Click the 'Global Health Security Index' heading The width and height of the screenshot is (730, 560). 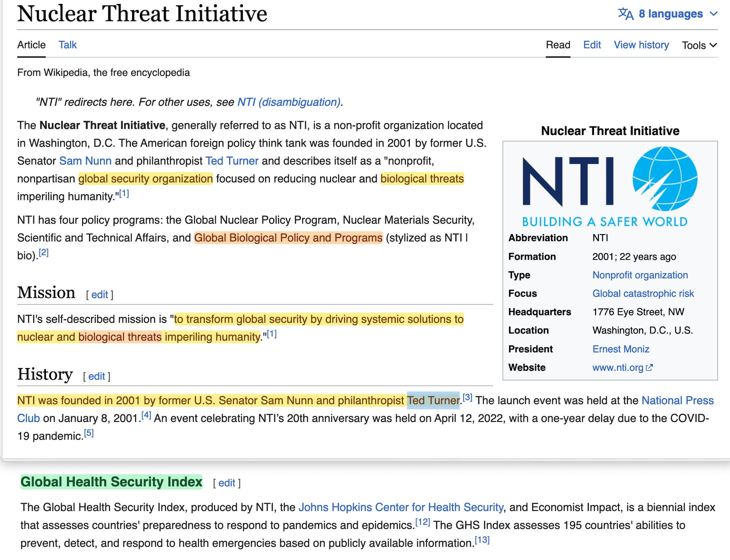(x=111, y=482)
